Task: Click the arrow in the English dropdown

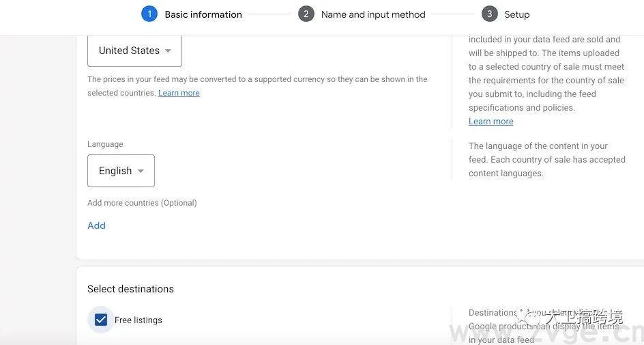Action: coord(141,171)
